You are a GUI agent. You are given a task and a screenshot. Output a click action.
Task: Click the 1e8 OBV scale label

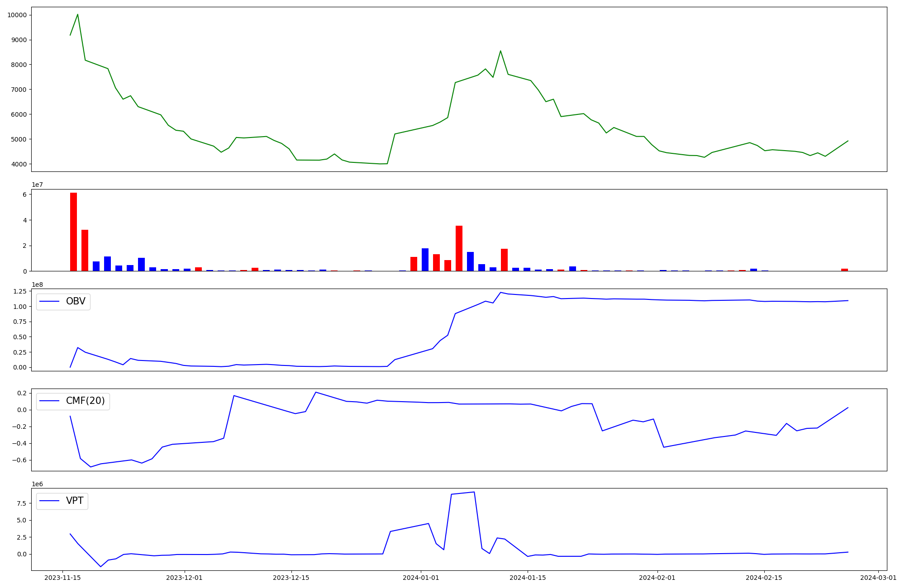point(37,285)
